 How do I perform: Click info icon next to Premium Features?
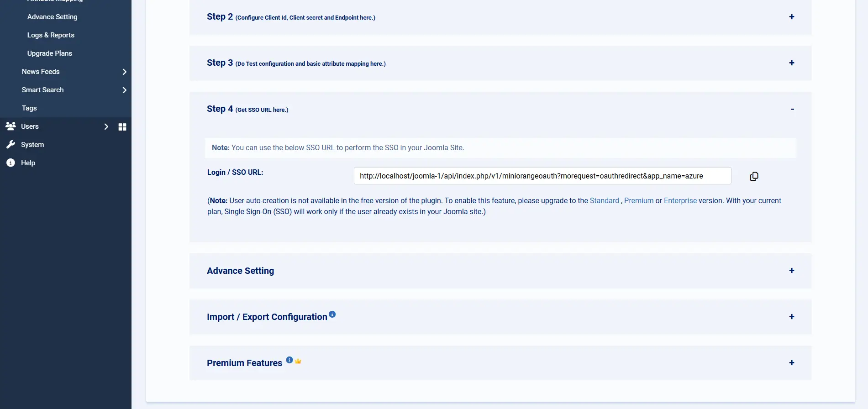289,360
